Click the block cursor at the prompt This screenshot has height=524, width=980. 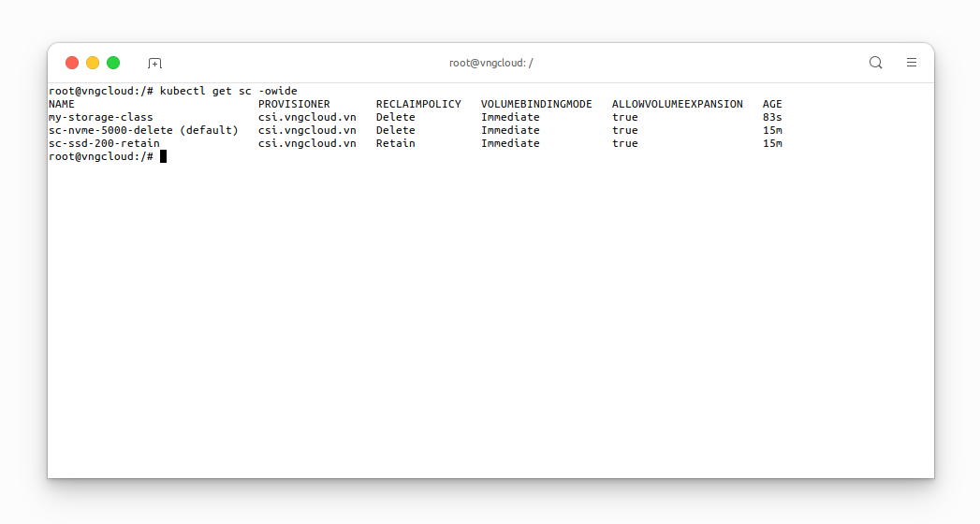[x=163, y=156]
